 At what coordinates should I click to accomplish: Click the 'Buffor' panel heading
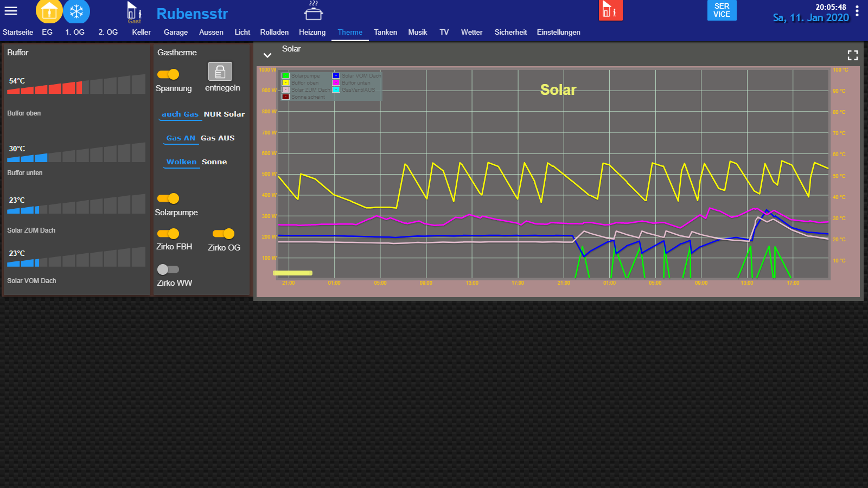click(18, 53)
